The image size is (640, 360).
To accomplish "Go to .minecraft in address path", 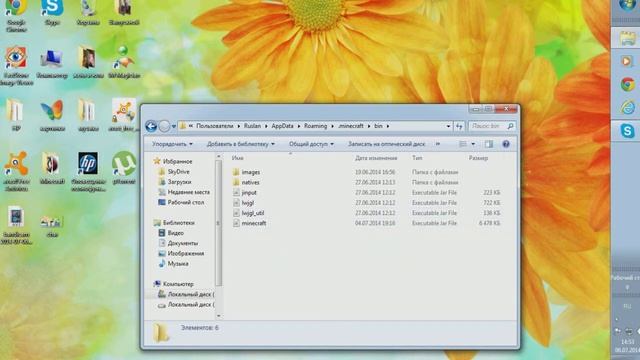I will click(x=351, y=126).
